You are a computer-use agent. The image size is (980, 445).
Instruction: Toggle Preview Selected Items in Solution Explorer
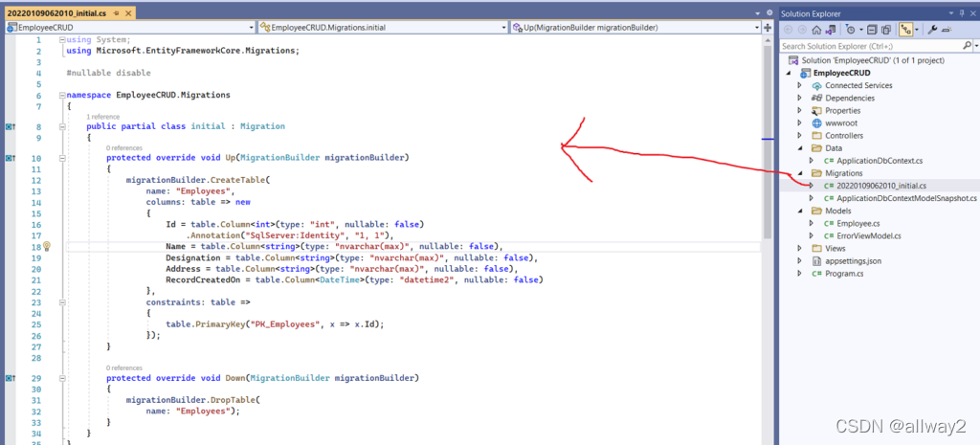tap(947, 30)
